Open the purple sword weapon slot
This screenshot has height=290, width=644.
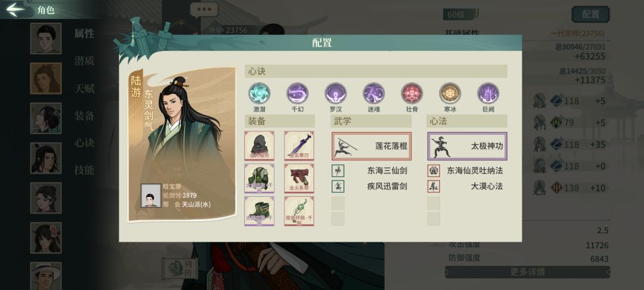point(299,146)
